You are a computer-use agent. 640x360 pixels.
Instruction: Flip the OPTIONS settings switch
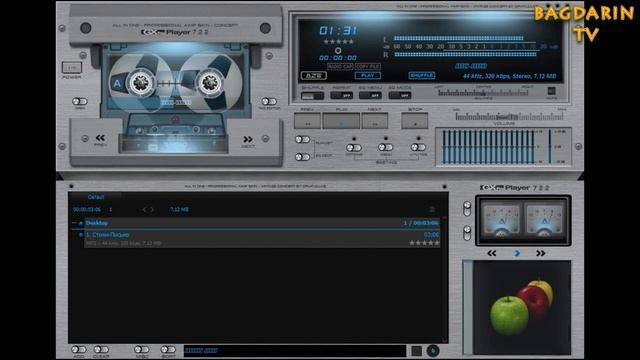[x=353, y=148]
